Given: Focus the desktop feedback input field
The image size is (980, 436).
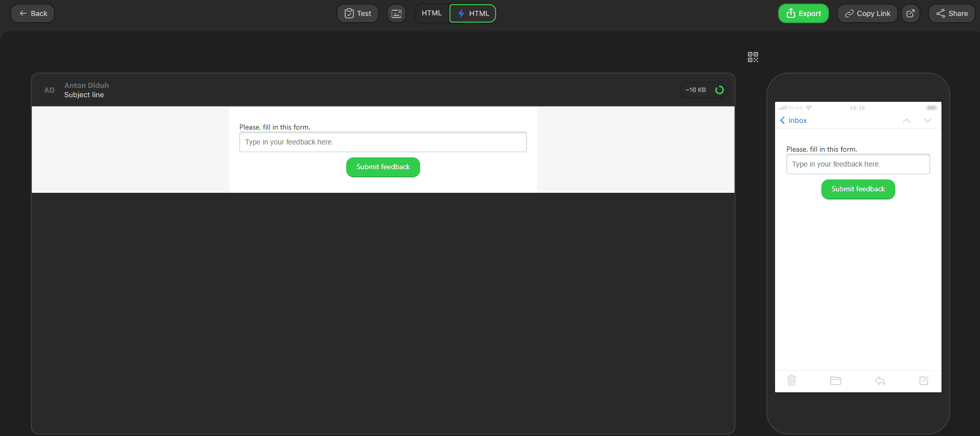Looking at the screenshot, I should [383, 142].
